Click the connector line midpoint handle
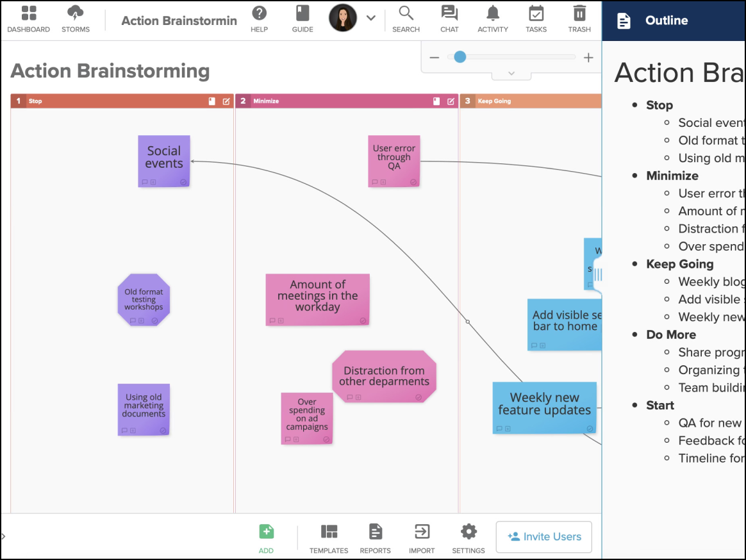This screenshot has width=746, height=560. click(x=468, y=322)
